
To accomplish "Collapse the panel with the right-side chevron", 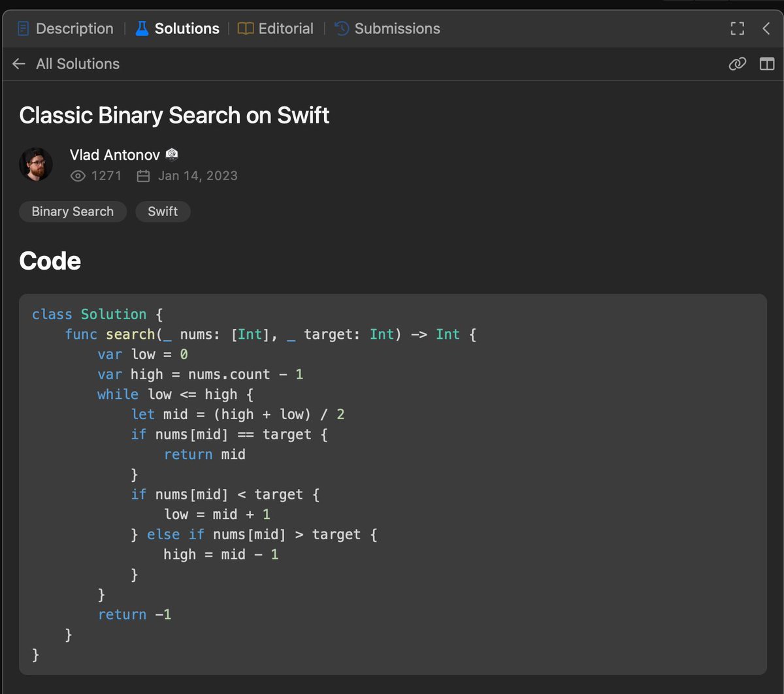I will tap(766, 28).
